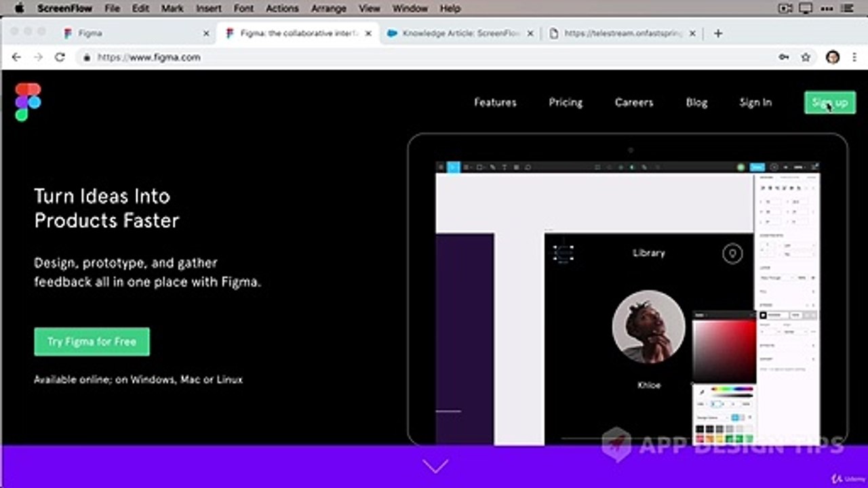This screenshot has height=488, width=868.
Task: Open the Edit menu
Action: [x=140, y=8]
